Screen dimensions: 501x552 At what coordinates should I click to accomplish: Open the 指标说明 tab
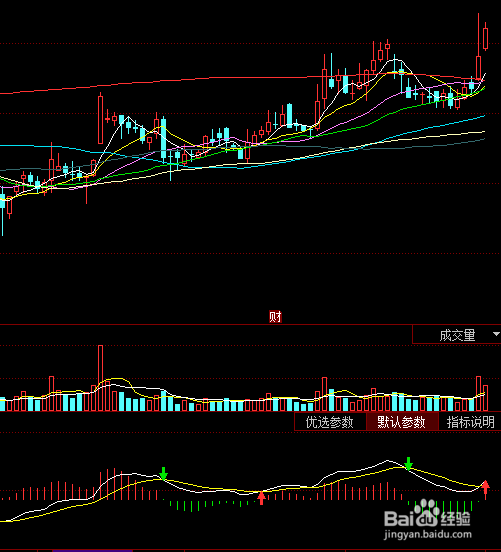tap(470, 422)
